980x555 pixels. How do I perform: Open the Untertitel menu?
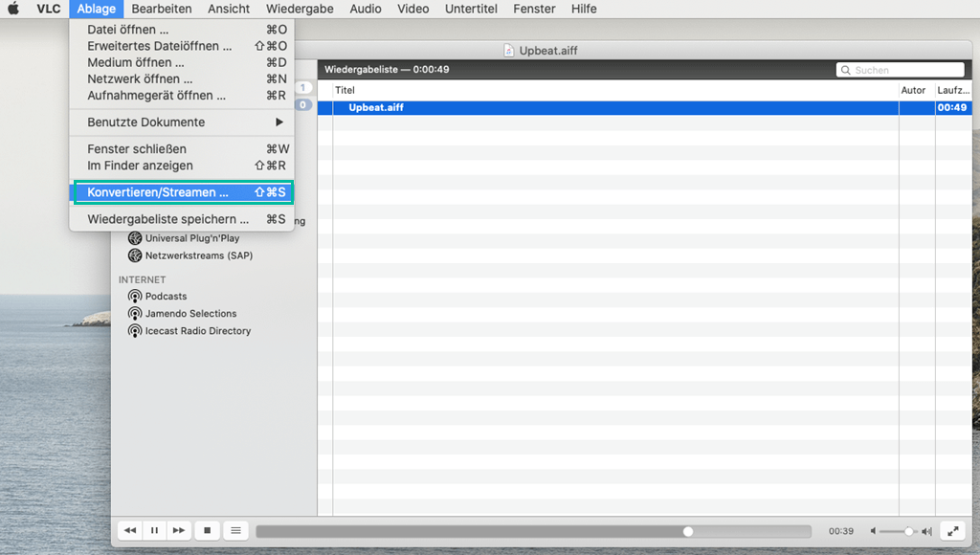point(471,9)
